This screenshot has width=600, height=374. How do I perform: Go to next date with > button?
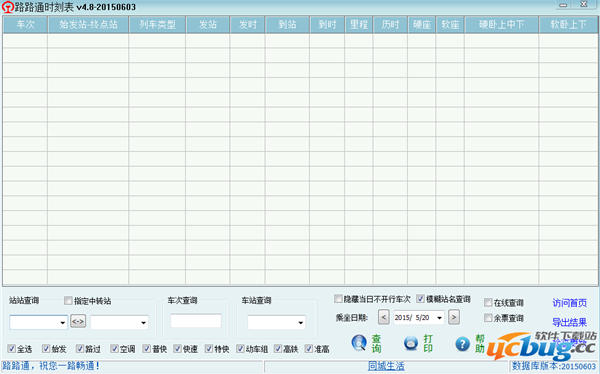point(454,317)
